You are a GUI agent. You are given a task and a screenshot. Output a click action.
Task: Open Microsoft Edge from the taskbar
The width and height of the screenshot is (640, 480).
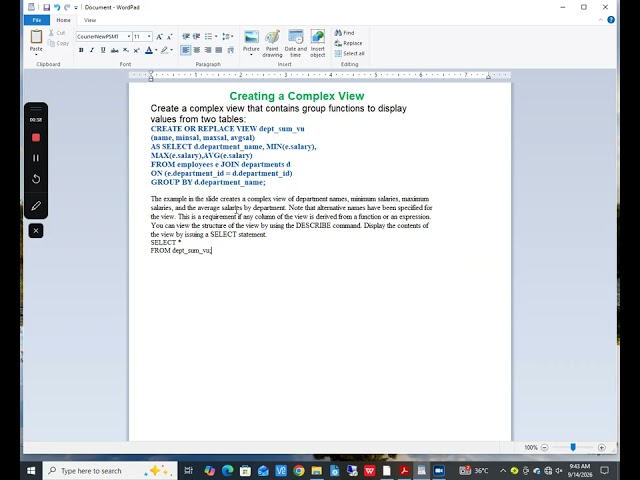coord(227,471)
